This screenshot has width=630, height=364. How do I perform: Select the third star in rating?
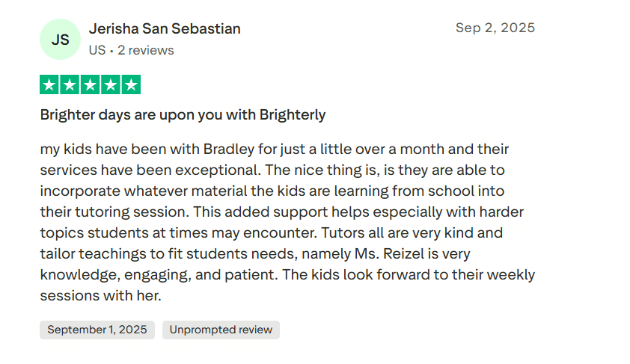coord(90,85)
